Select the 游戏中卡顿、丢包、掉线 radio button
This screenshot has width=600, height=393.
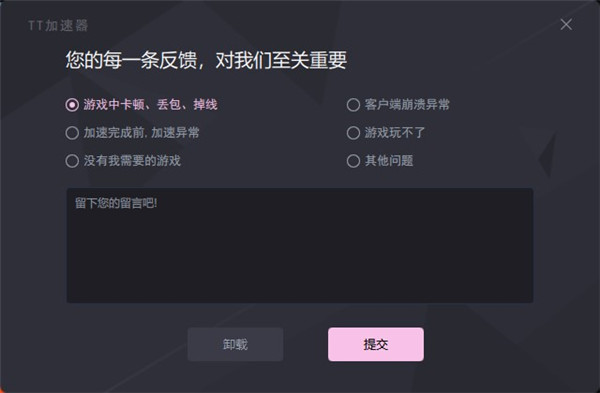(72, 104)
